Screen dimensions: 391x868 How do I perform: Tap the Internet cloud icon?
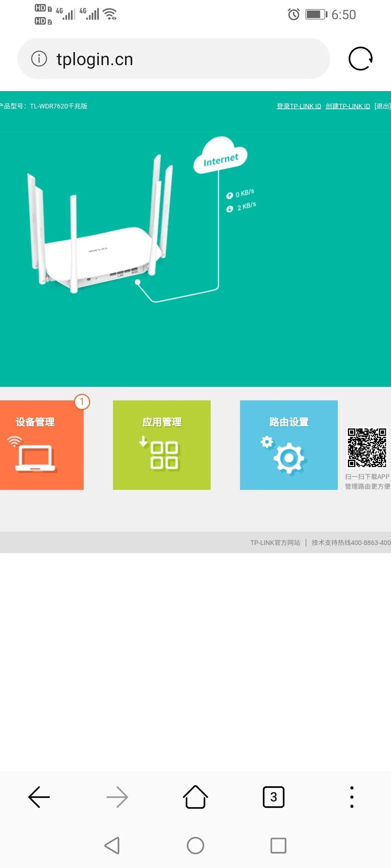point(220,156)
